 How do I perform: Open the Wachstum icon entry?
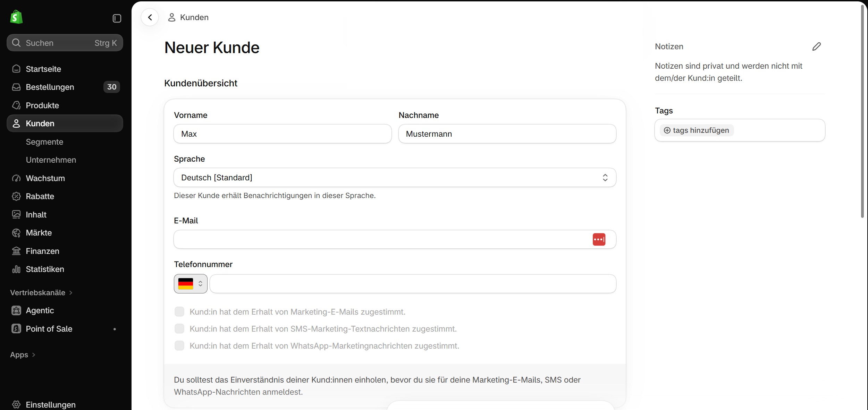coord(16,178)
